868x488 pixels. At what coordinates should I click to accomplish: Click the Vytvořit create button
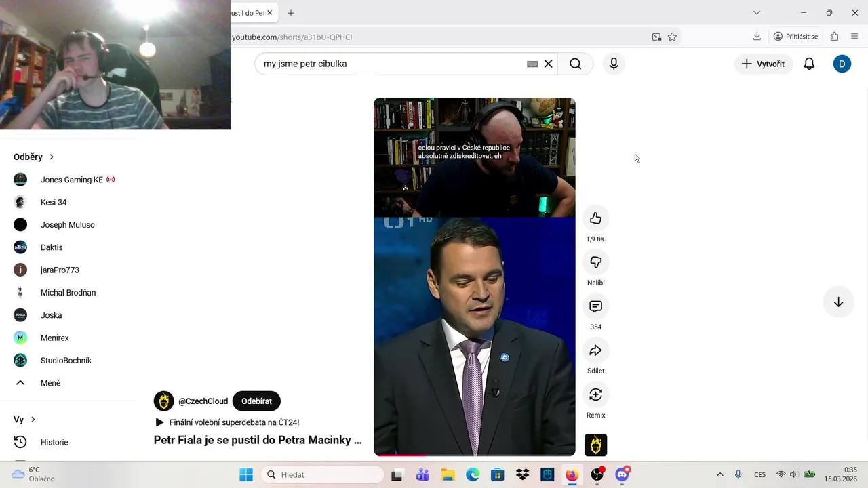[763, 64]
